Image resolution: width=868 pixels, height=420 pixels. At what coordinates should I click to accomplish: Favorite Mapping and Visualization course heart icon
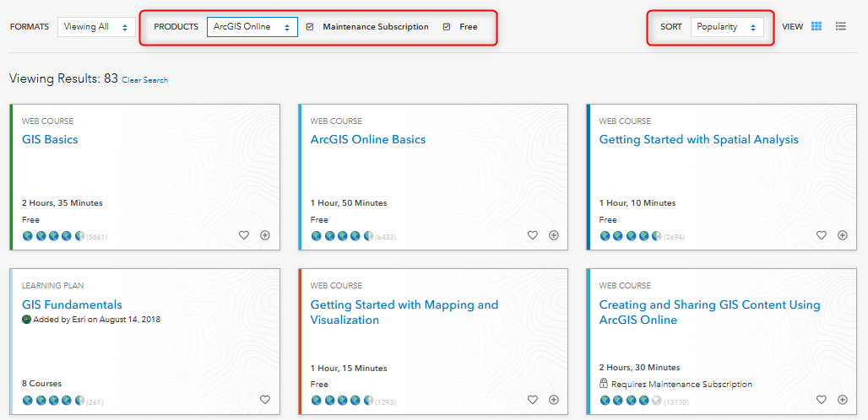tap(533, 400)
